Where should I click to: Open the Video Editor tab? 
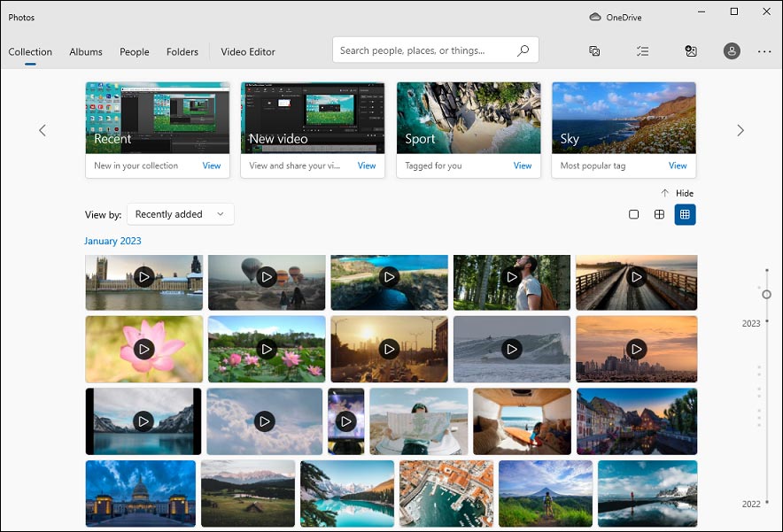247,51
